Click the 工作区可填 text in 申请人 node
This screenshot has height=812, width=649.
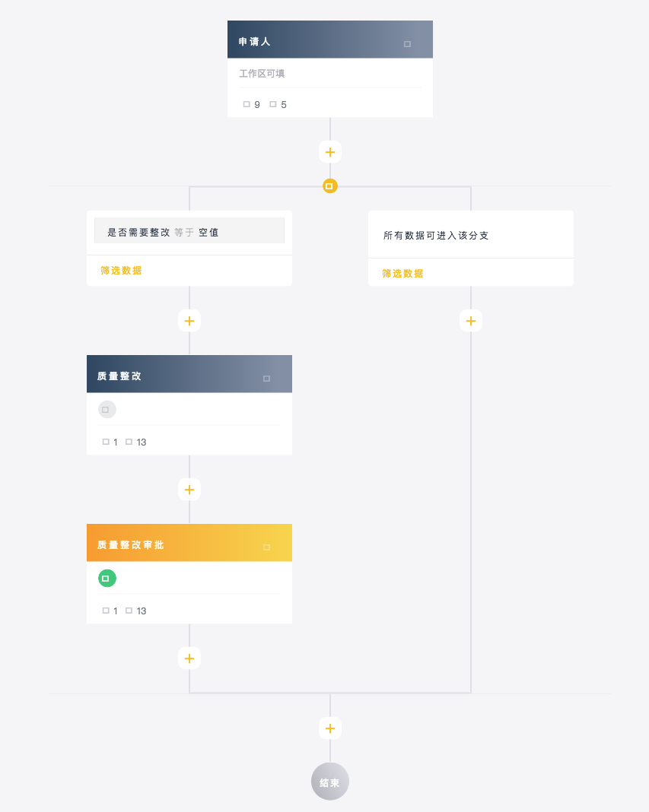[x=262, y=74]
